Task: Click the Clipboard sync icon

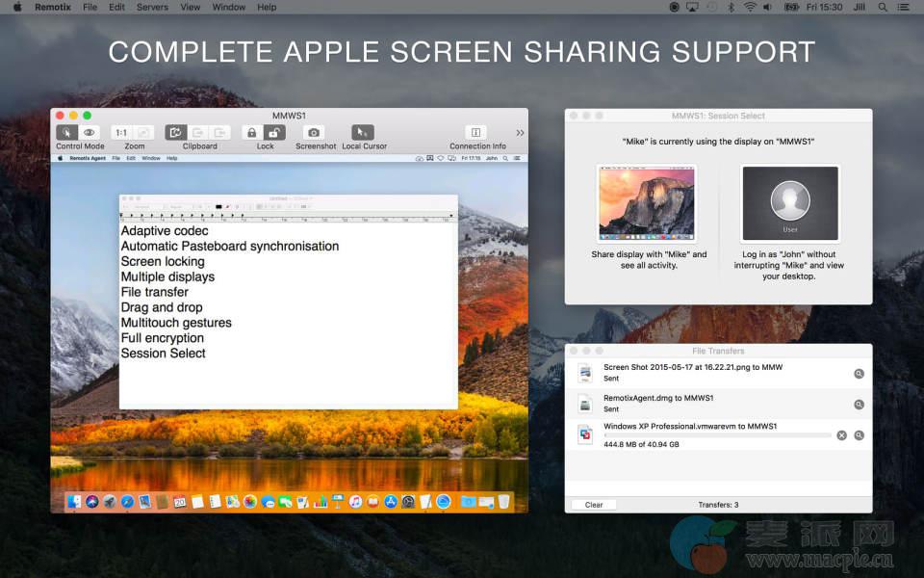Action: click(175, 133)
